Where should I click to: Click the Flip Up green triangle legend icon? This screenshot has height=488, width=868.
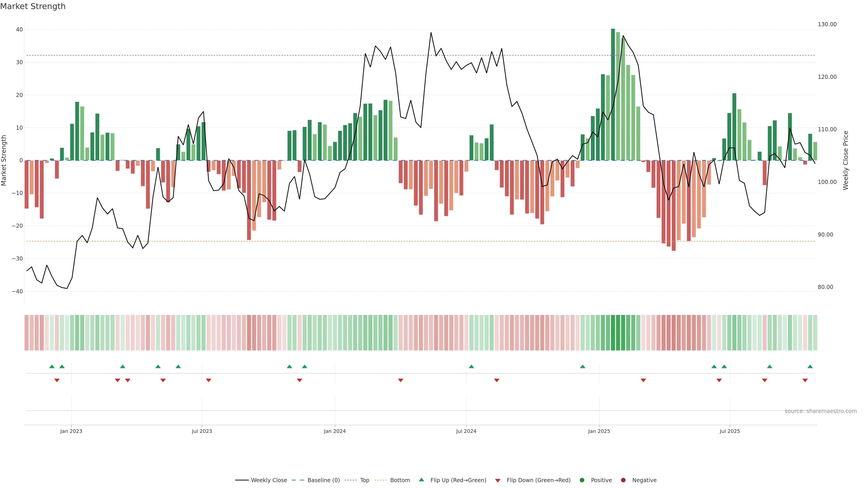point(421,480)
